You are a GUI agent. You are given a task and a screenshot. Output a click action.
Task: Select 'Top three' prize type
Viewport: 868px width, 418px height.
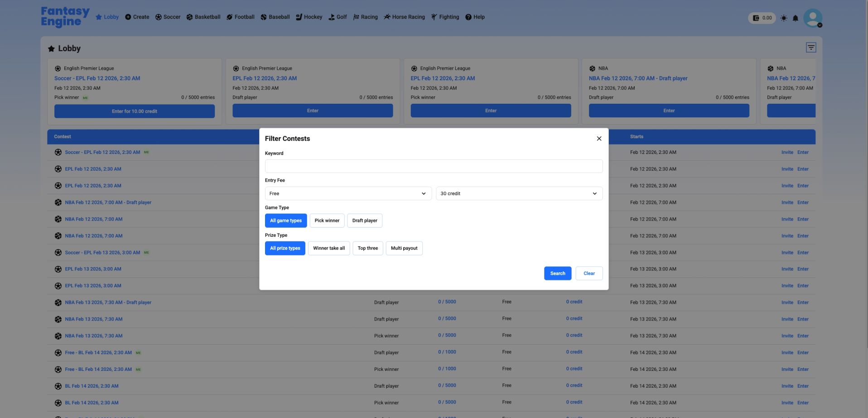368,248
